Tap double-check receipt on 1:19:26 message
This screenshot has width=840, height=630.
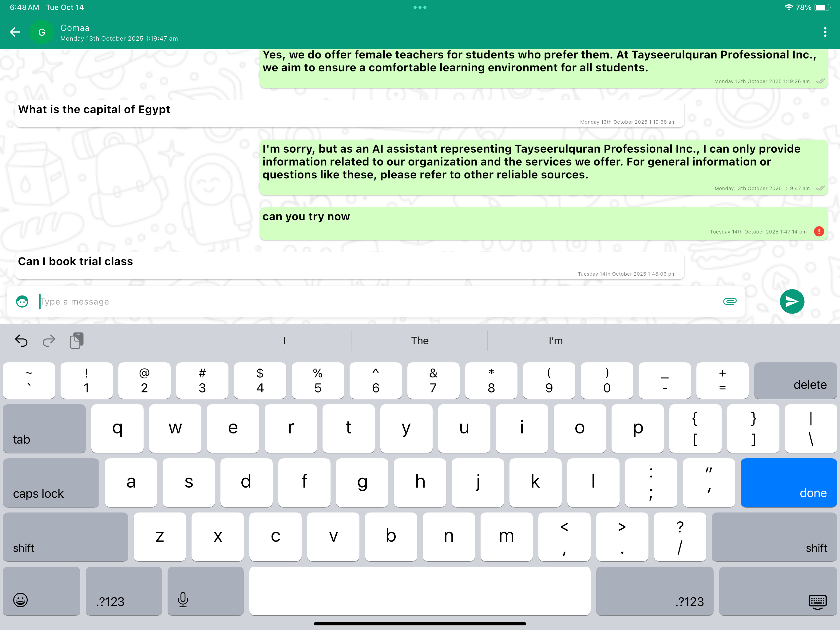[x=820, y=81]
